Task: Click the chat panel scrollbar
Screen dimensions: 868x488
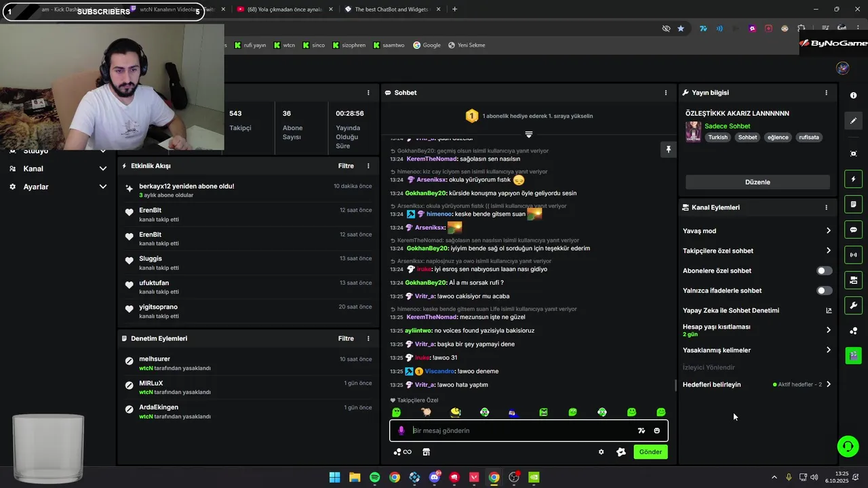Action: click(675, 385)
